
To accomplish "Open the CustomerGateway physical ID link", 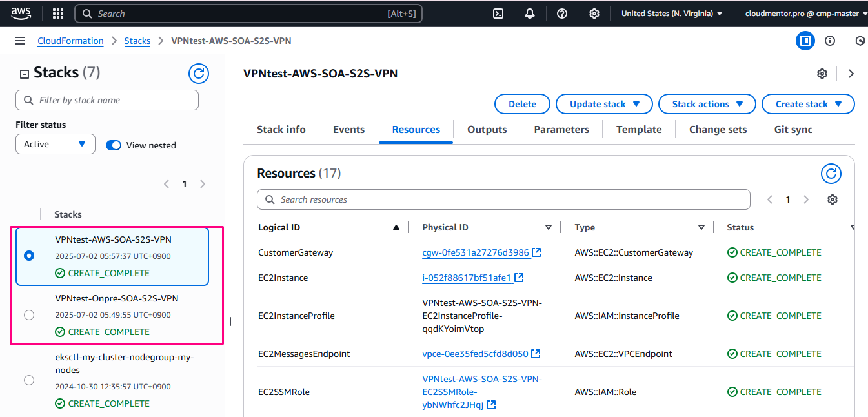I will coord(476,252).
